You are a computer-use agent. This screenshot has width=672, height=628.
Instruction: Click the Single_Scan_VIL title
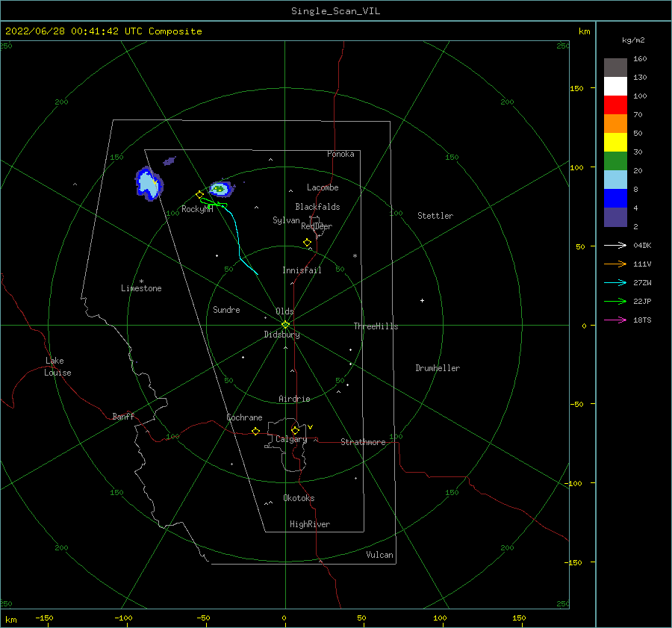pos(335,11)
